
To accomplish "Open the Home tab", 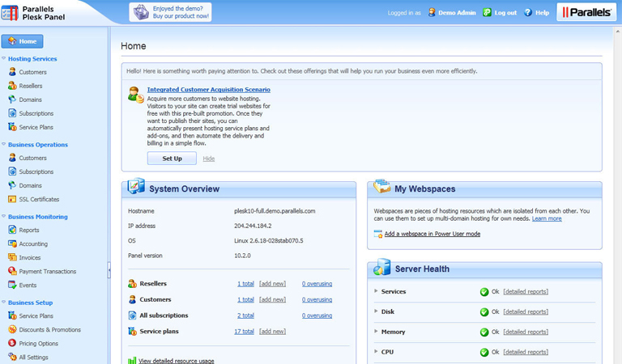I will coord(22,41).
